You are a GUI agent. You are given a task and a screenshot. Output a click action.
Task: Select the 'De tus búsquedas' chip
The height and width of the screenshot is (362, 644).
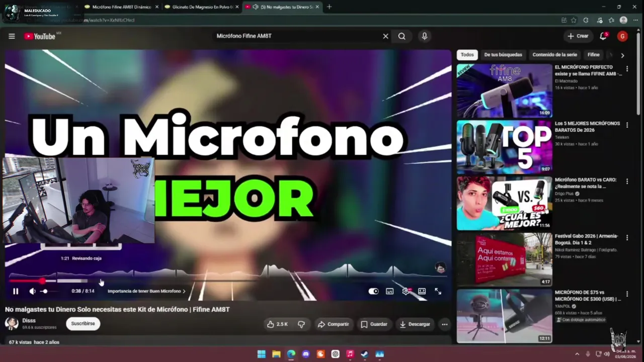pos(503,55)
